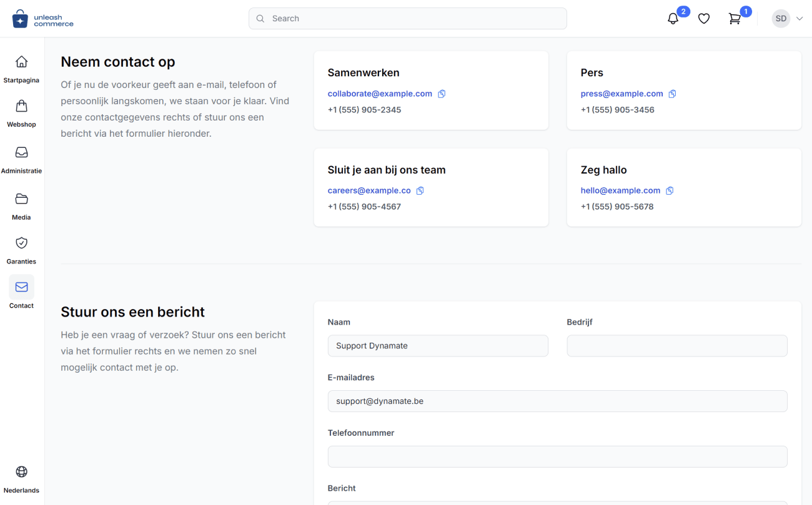Click the 'Stuur ons een bericht' heading
Viewport: 812px width, 505px height.
coord(133,312)
